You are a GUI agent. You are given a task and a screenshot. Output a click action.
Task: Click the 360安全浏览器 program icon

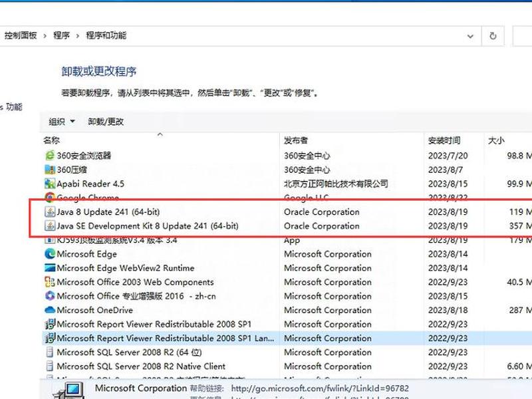[49, 156]
